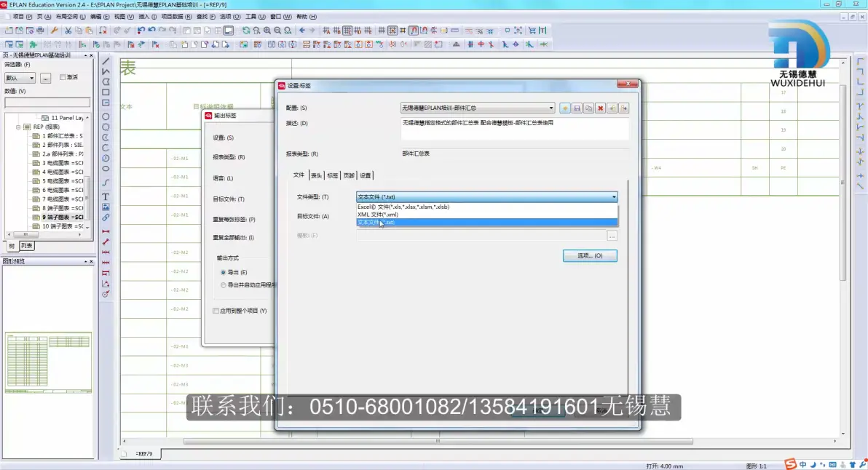Select the Insert image tool

point(106,207)
